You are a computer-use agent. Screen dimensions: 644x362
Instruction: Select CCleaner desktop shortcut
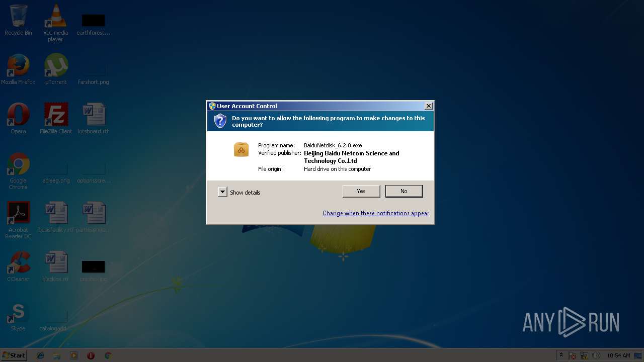click(18, 266)
